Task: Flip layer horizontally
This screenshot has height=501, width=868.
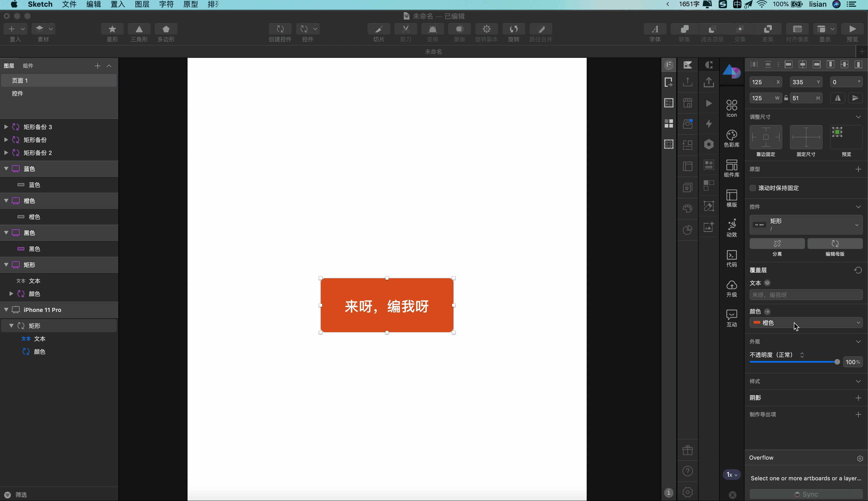Action: [x=838, y=98]
